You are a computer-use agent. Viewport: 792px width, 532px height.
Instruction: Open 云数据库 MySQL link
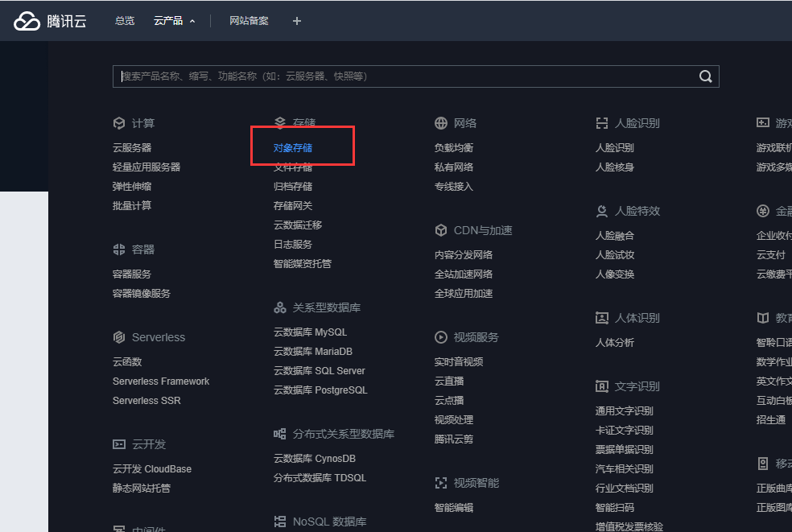tap(310, 332)
